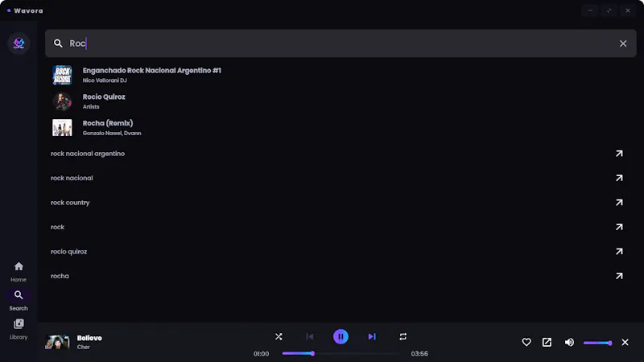The image size is (644, 362).
Task: Toggle shuffle playback
Action: coord(279,336)
